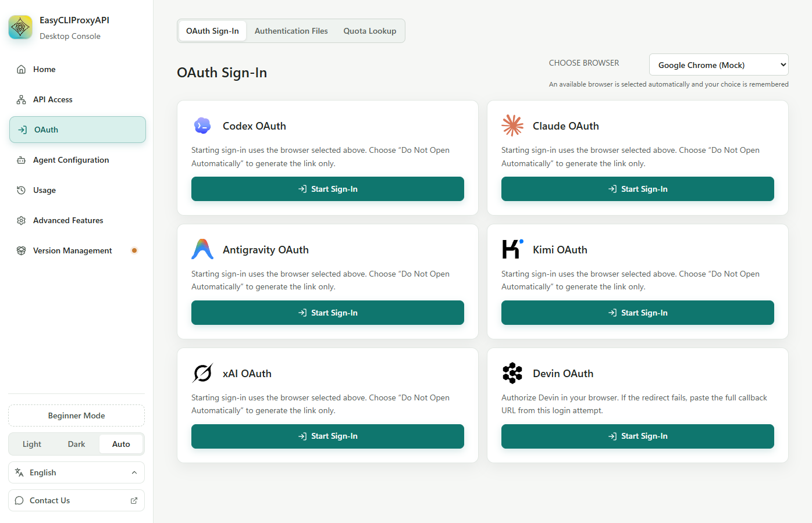The width and height of the screenshot is (812, 523).
Task: Click the translate icon next to English
Action: coord(19,472)
